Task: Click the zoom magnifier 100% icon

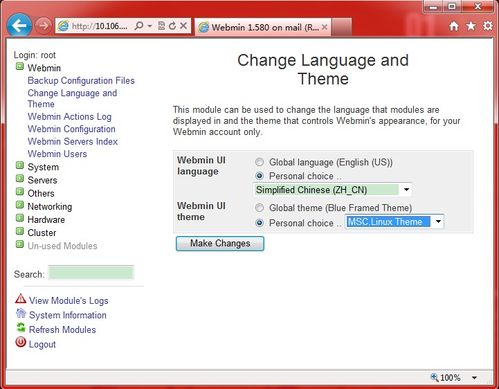Action: [434, 377]
